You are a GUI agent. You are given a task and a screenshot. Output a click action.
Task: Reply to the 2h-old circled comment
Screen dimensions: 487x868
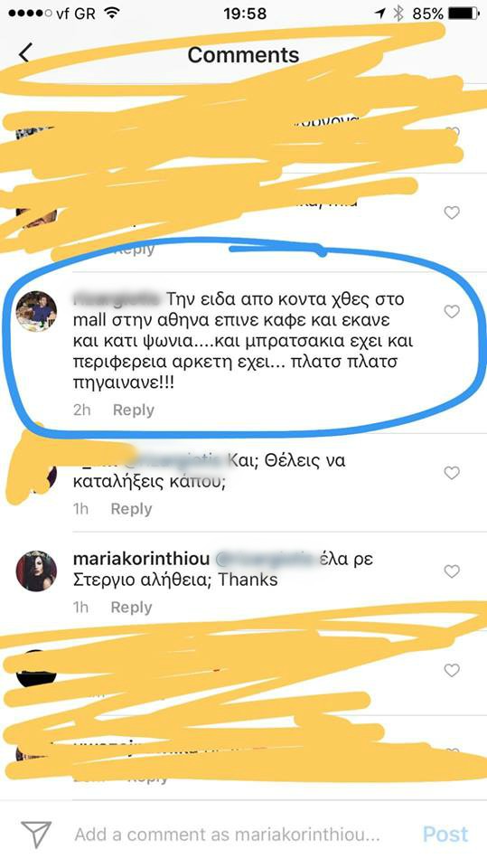(134, 410)
